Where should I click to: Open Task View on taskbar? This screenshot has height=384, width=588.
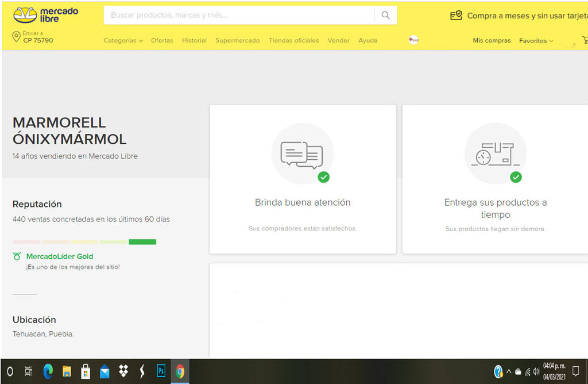tap(29, 371)
